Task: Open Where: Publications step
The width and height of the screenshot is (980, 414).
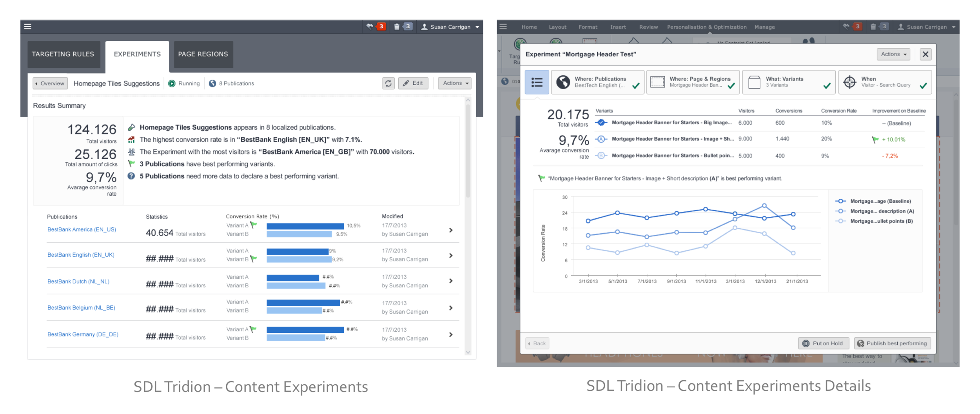Action: click(x=597, y=82)
